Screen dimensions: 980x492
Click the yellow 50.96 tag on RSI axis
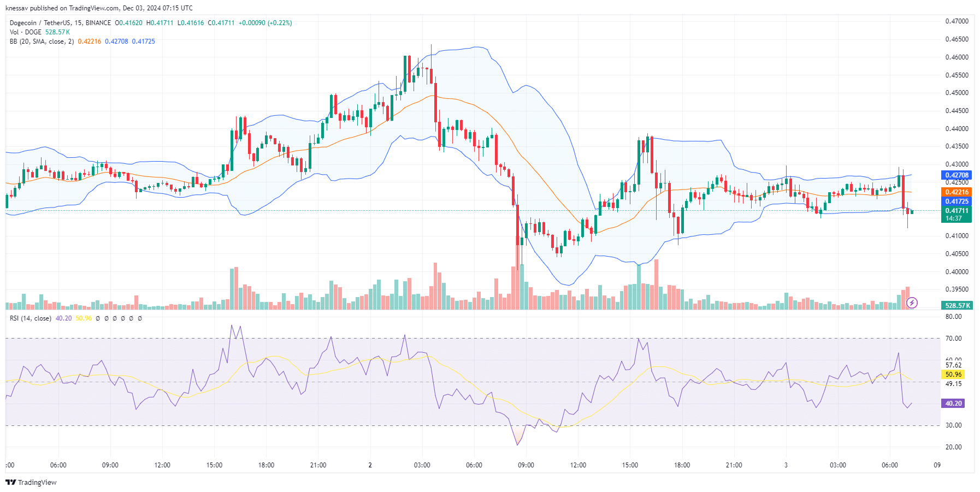click(953, 375)
